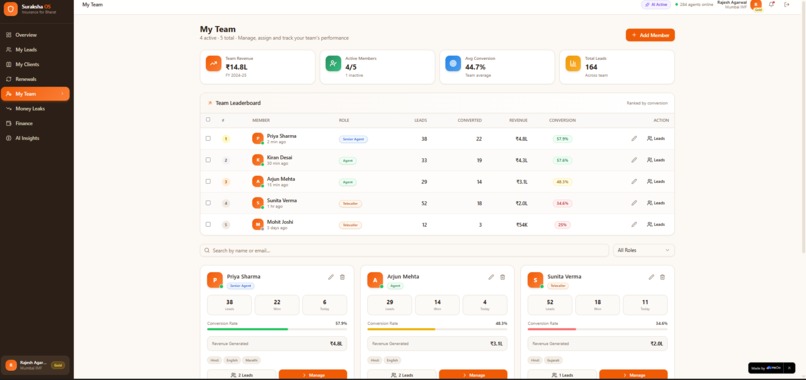Open the user avatar in top bar
806x380 pixels.
756,5
